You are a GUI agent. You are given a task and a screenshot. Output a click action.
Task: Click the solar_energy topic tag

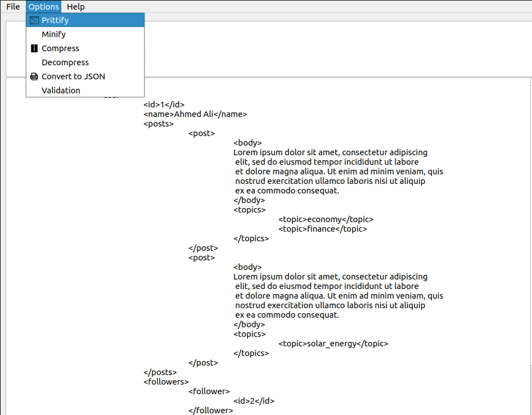pyautogui.click(x=333, y=344)
